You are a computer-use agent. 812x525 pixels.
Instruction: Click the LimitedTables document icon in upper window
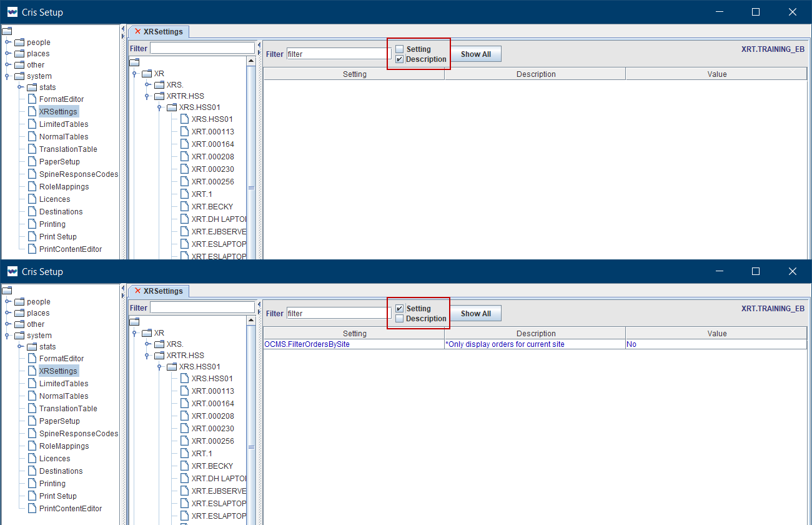pyautogui.click(x=32, y=124)
